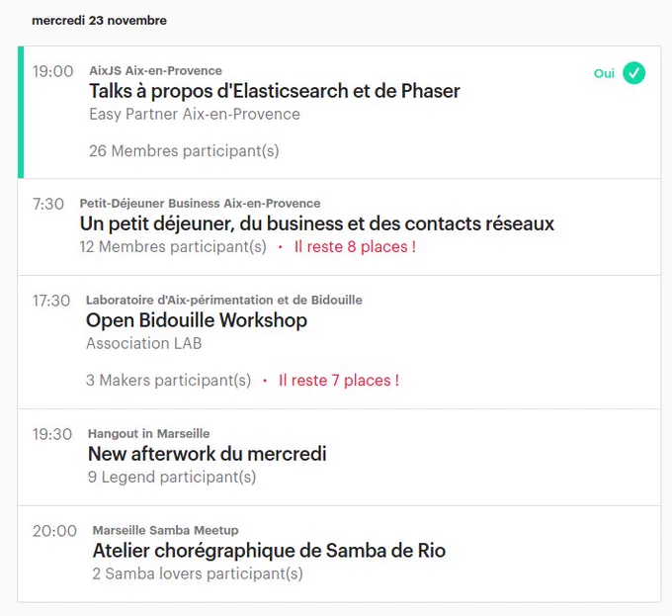Viewport: 672px width, 616px height.
Task: Open Petit-Déjeuner Business Aix-en-Provence group
Action: click(200, 203)
